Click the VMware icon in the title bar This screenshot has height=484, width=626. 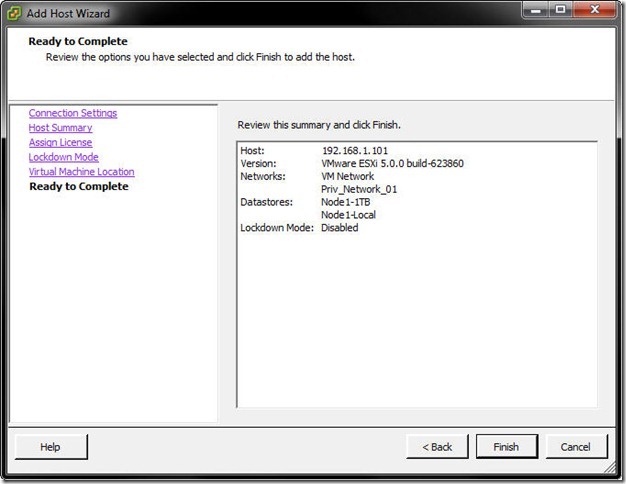pyautogui.click(x=14, y=13)
